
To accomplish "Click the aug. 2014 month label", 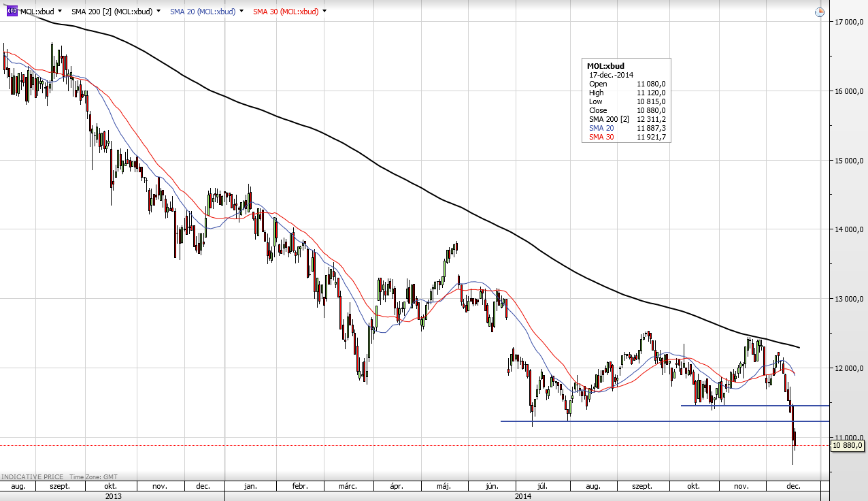I will pyautogui.click(x=593, y=487).
